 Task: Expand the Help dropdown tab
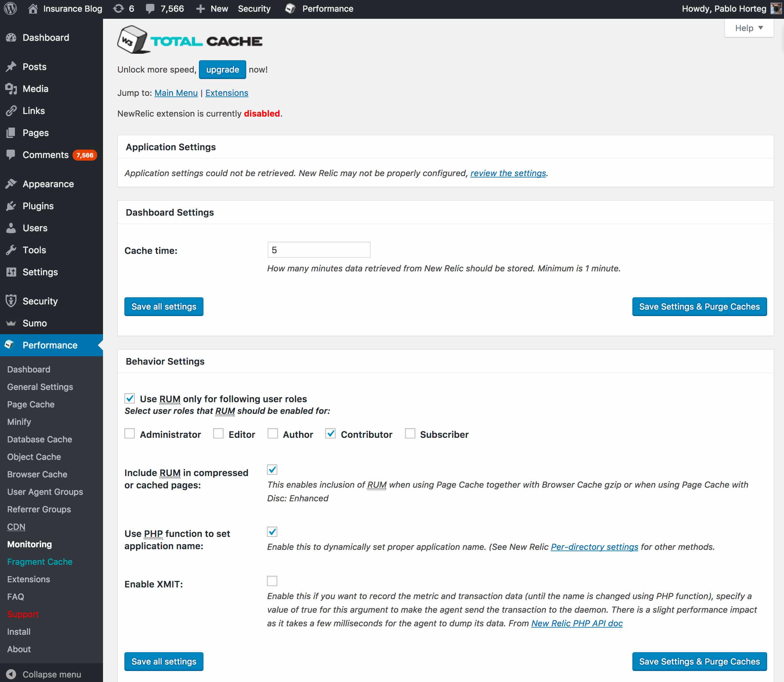(x=749, y=28)
